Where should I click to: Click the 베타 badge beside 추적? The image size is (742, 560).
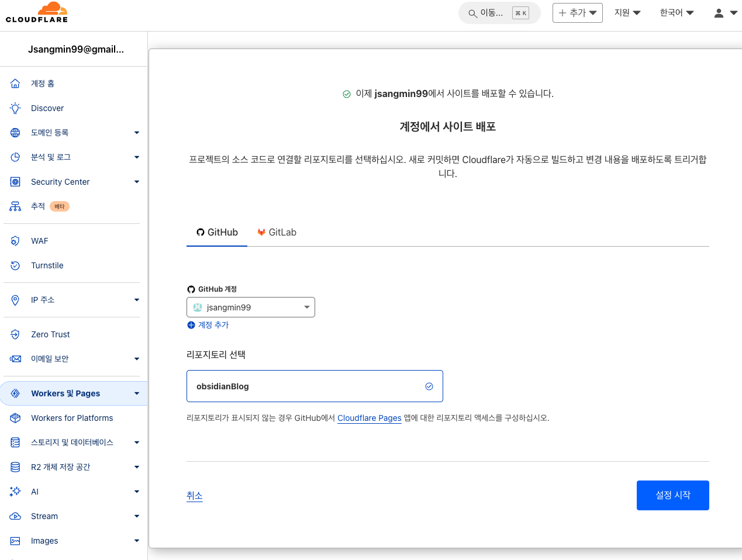[60, 206]
